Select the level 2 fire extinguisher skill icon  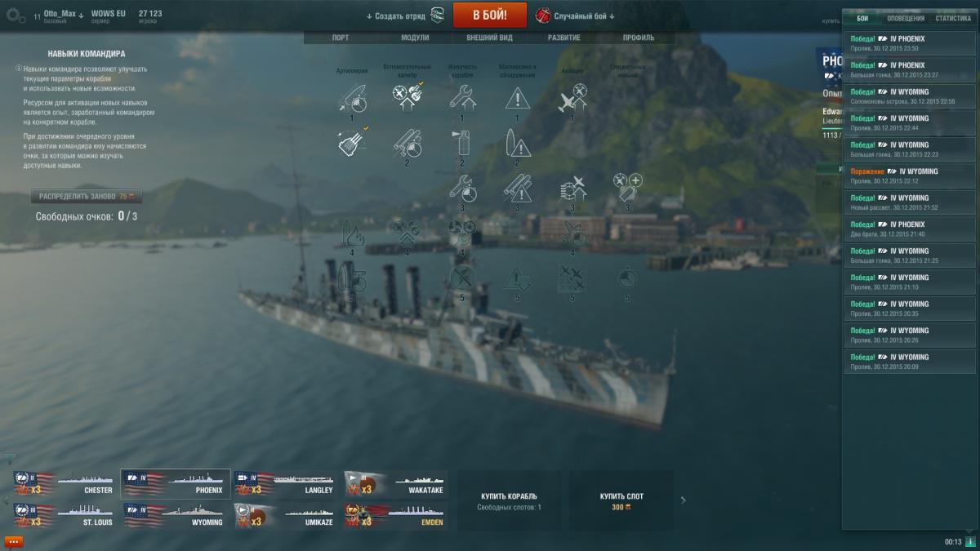[x=462, y=144]
